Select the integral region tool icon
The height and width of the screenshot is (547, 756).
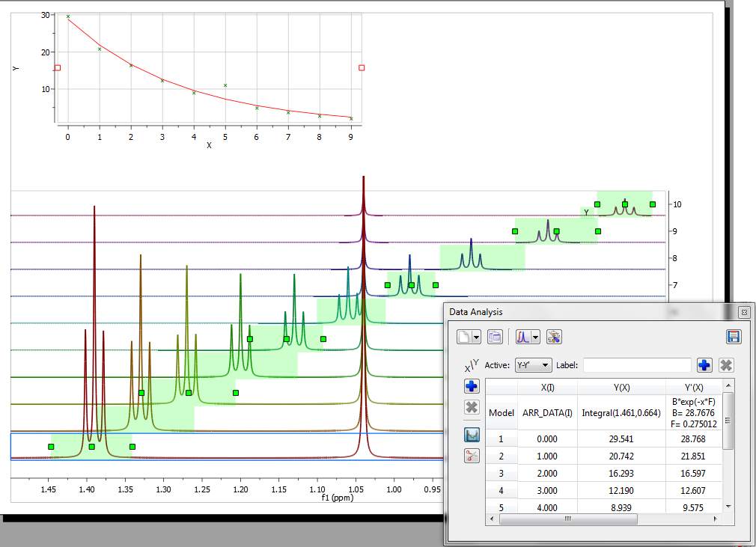[x=470, y=436]
